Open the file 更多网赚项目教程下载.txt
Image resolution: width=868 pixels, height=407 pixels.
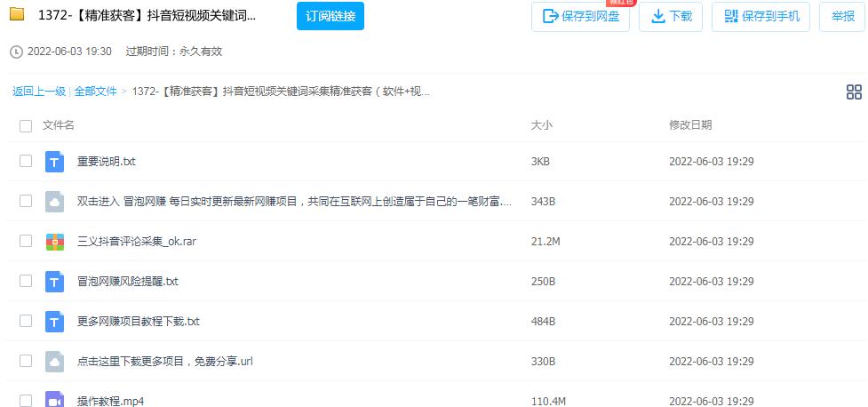click(139, 321)
